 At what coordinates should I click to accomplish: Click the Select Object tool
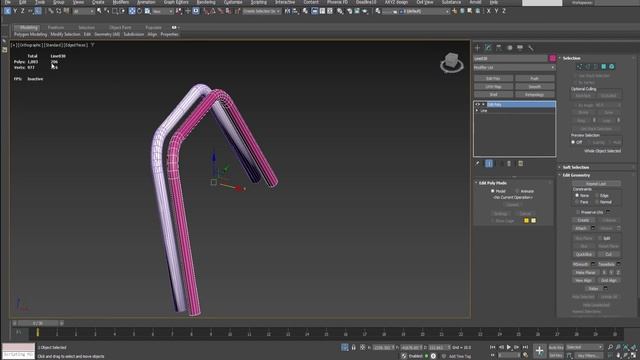(99, 11)
